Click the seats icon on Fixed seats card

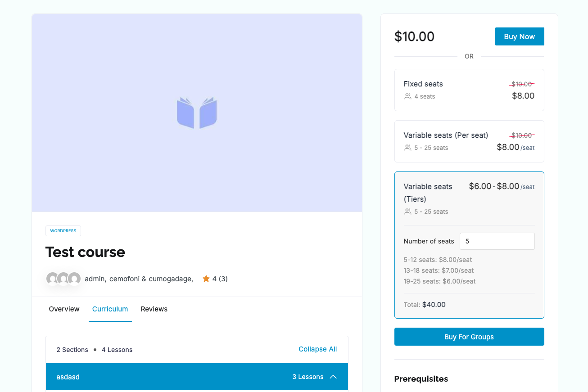pyautogui.click(x=408, y=96)
